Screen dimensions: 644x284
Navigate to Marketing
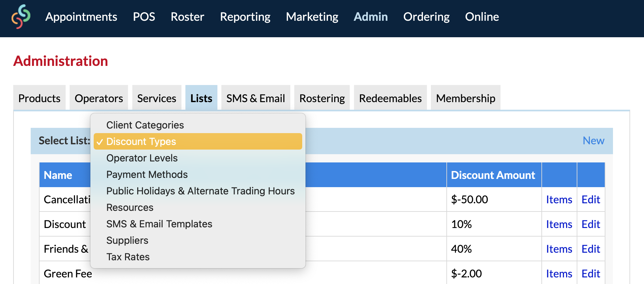pos(312,17)
